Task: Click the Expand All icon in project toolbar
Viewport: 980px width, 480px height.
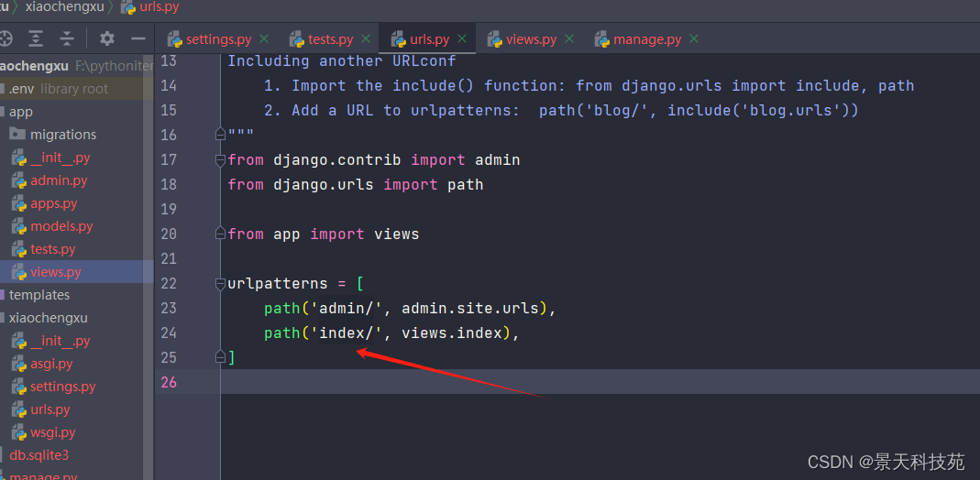Action: pyautogui.click(x=37, y=38)
